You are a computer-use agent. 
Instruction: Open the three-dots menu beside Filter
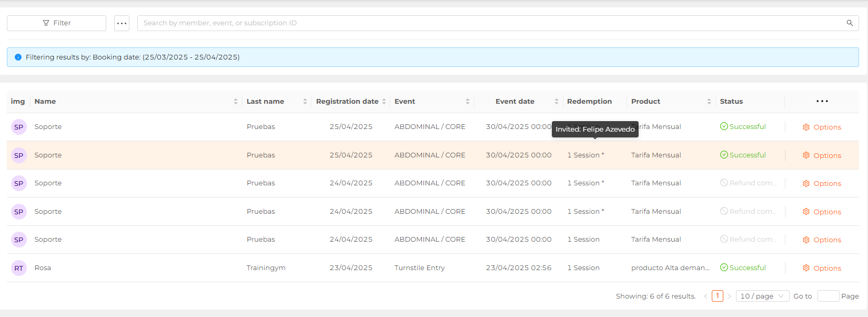[x=122, y=23]
